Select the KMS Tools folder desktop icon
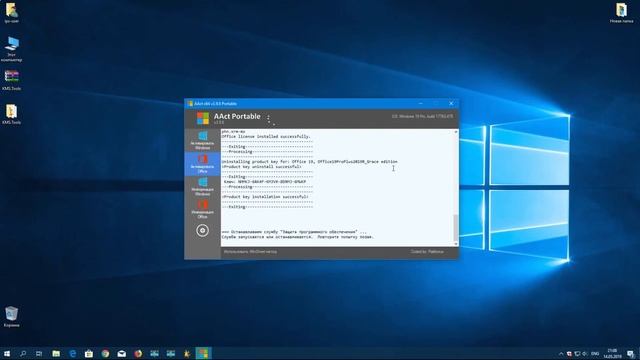Image resolution: width=640 pixels, height=360 pixels. click(11, 114)
